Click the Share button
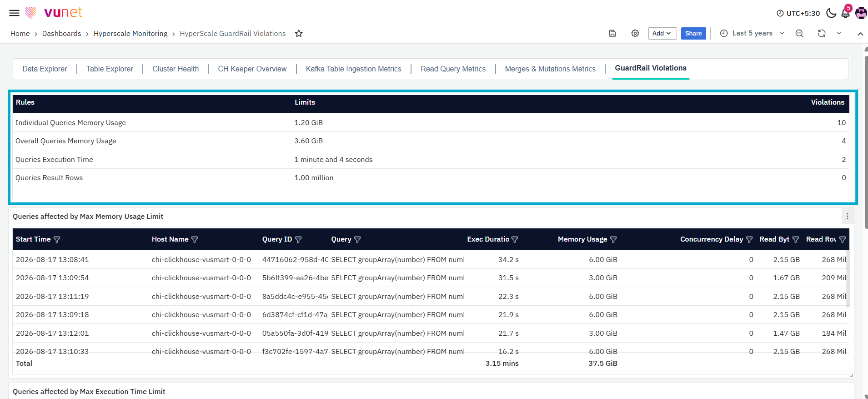The width and height of the screenshot is (868, 399). pyautogui.click(x=693, y=33)
